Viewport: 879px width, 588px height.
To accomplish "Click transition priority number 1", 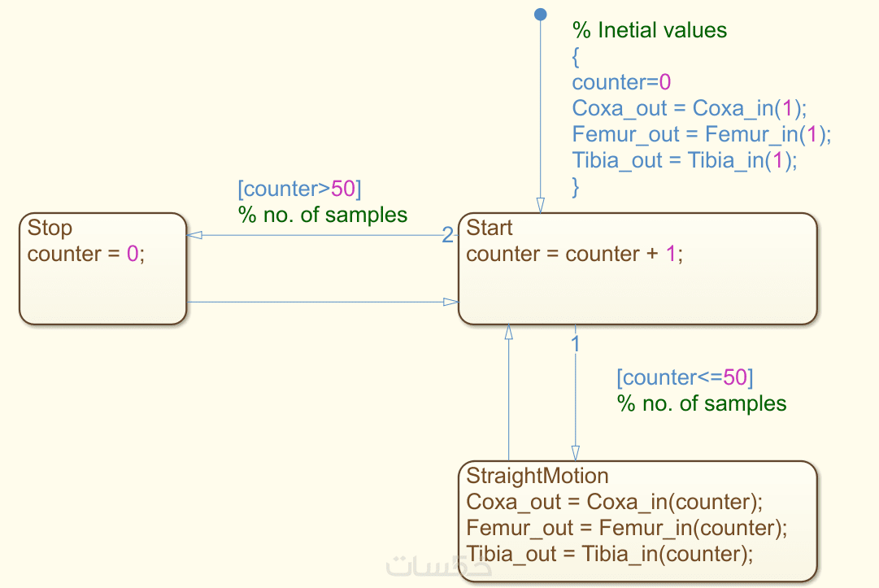I will point(575,344).
